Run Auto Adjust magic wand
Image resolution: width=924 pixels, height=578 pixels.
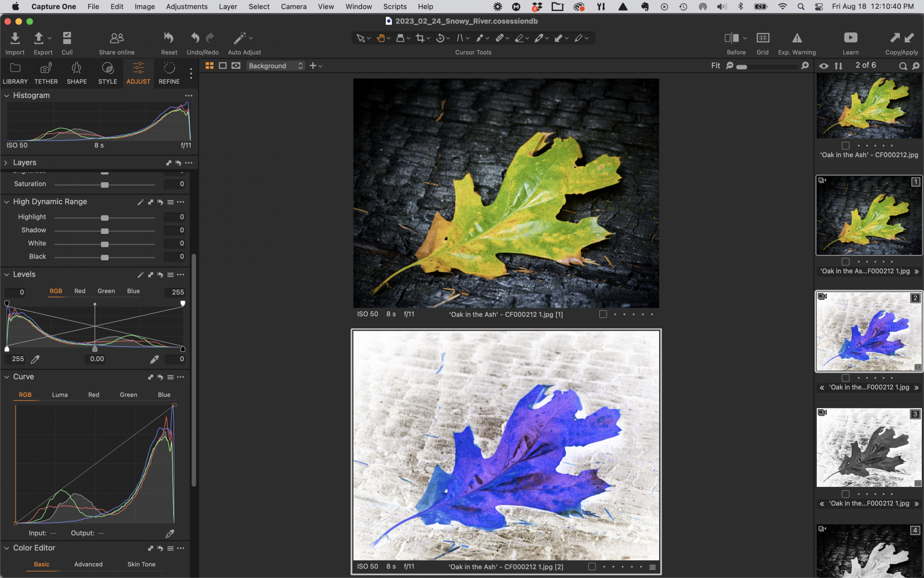[x=240, y=38]
